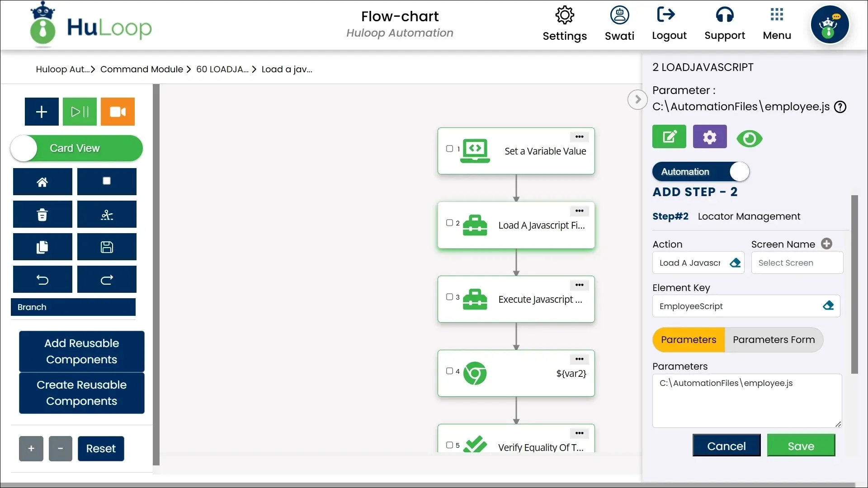Open three-dots menu on Set a Variable Value
This screenshot has height=488, width=868.
(x=579, y=137)
